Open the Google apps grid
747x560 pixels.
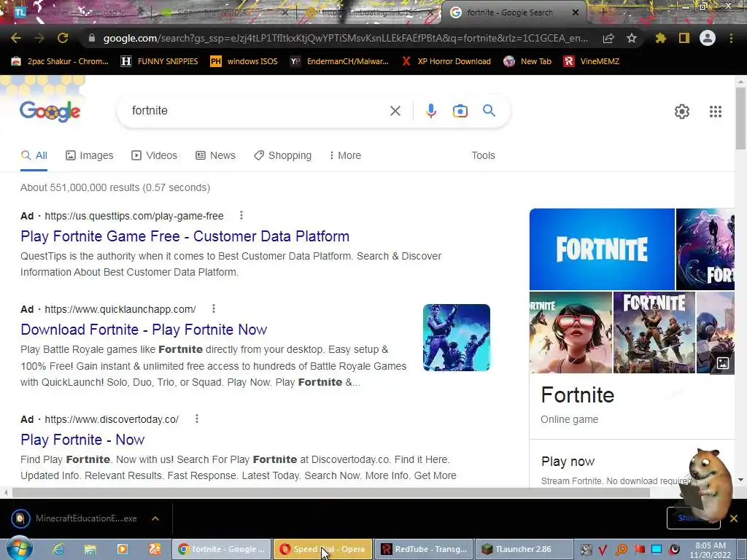tap(715, 112)
